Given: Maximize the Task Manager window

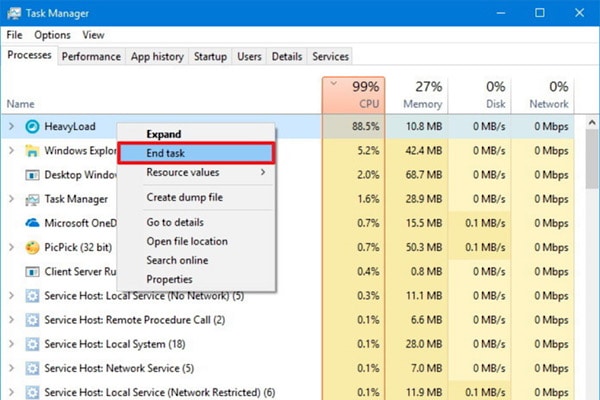Looking at the screenshot, I should pos(540,13).
